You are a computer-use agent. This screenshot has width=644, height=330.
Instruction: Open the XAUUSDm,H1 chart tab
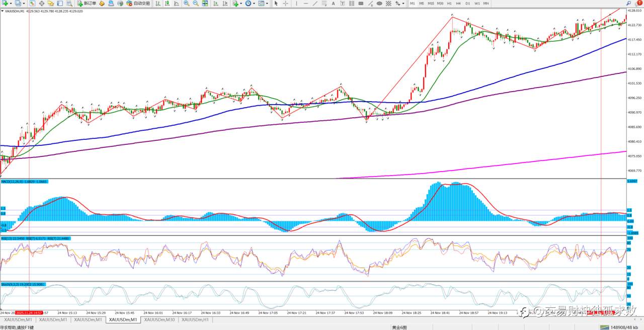pyautogui.click(x=195, y=319)
